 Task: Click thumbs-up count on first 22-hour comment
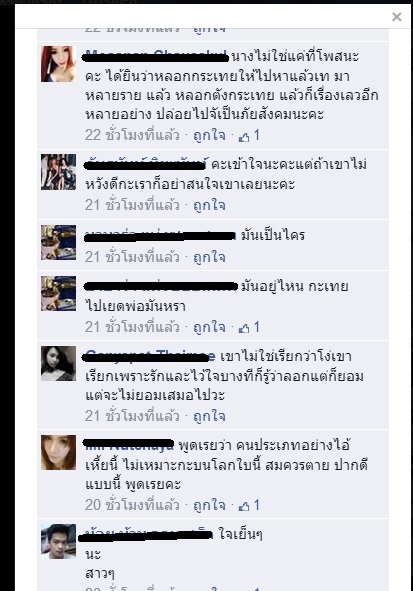pyautogui.click(x=249, y=135)
